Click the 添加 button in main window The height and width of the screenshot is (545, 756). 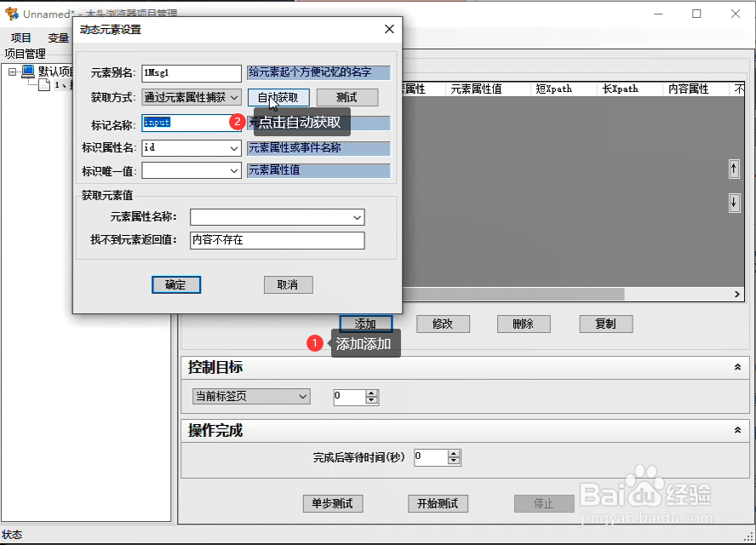click(x=366, y=324)
